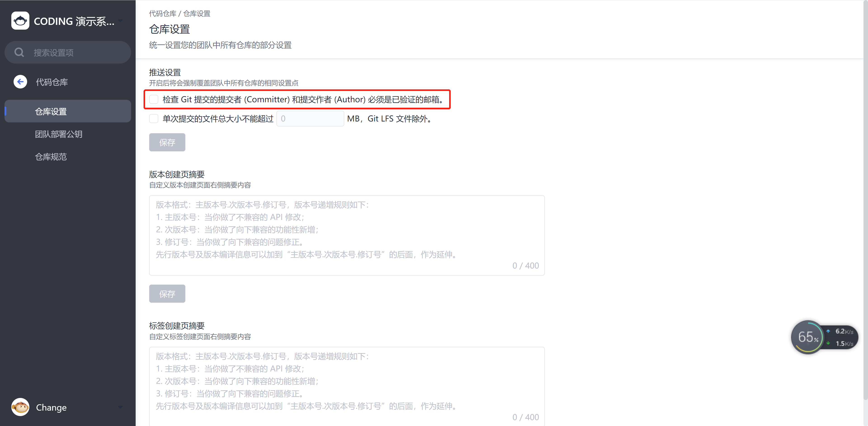Viewport: 868px width, 426px height.
Task: Click the Change username label
Action: [51, 407]
